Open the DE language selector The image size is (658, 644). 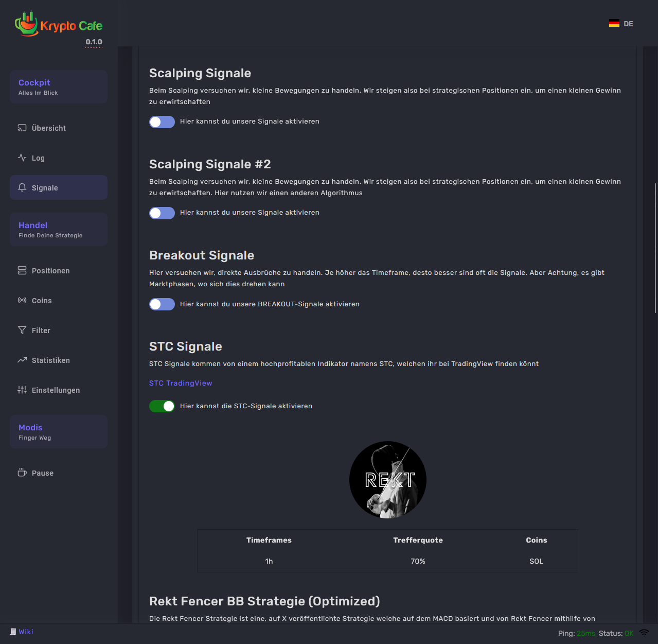[x=621, y=24]
